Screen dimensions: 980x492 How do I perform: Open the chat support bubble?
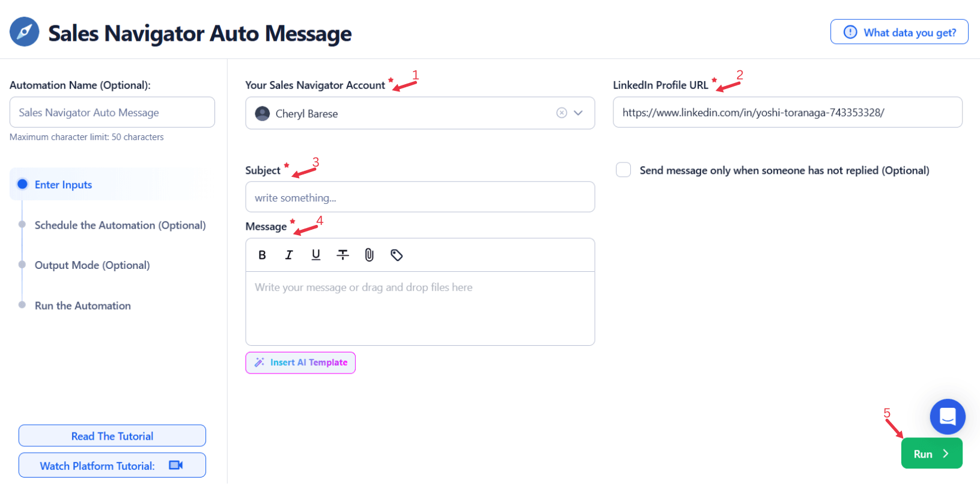click(947, 416)
